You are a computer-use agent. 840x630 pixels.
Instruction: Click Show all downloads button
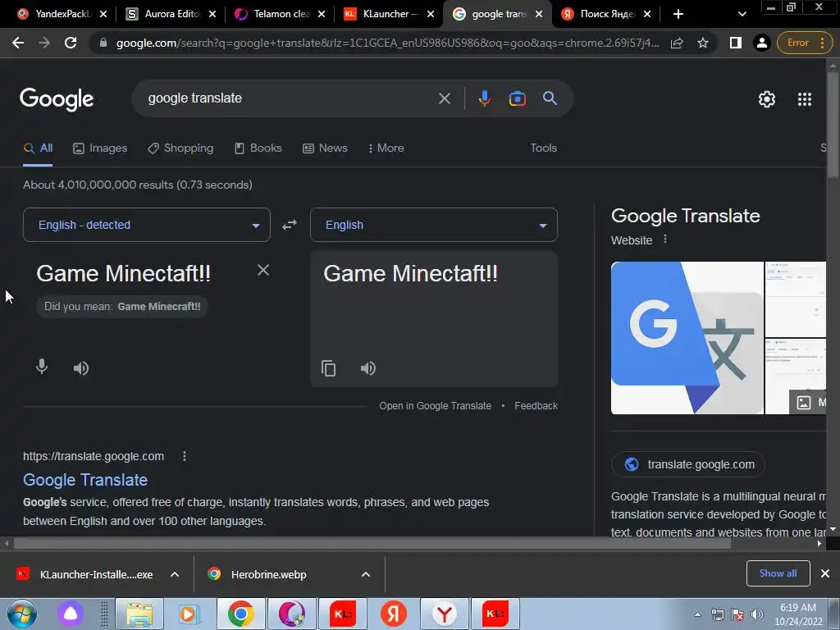778,573
